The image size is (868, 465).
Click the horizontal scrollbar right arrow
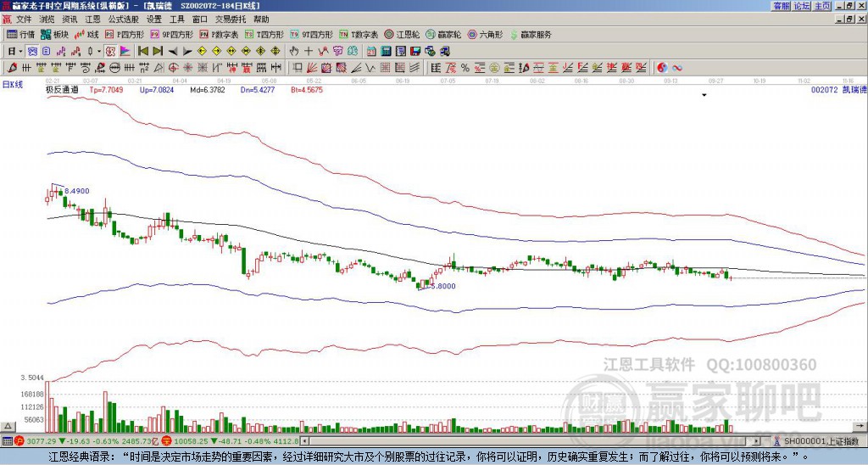click(756, 441)
